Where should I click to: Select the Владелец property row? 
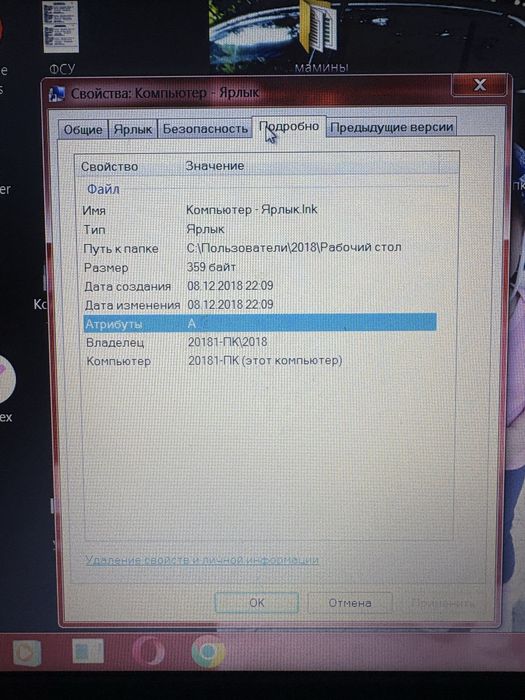[260, 342]
